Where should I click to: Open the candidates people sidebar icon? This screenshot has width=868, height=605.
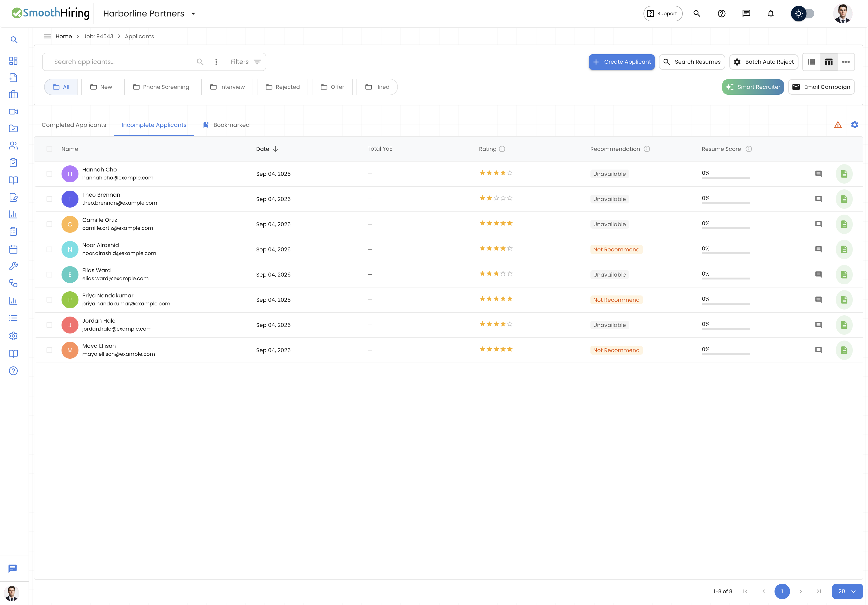[x=13, y=146]
